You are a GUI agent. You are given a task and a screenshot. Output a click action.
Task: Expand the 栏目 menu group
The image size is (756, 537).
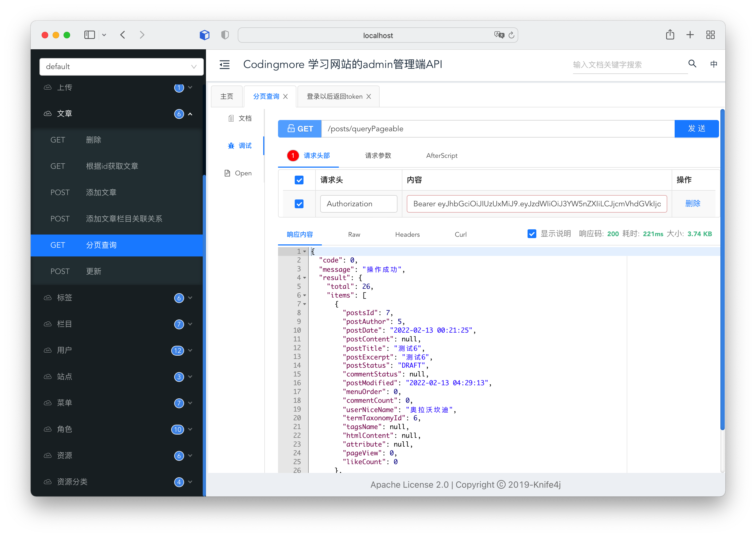pyautogui.click(x=190, y=324)
